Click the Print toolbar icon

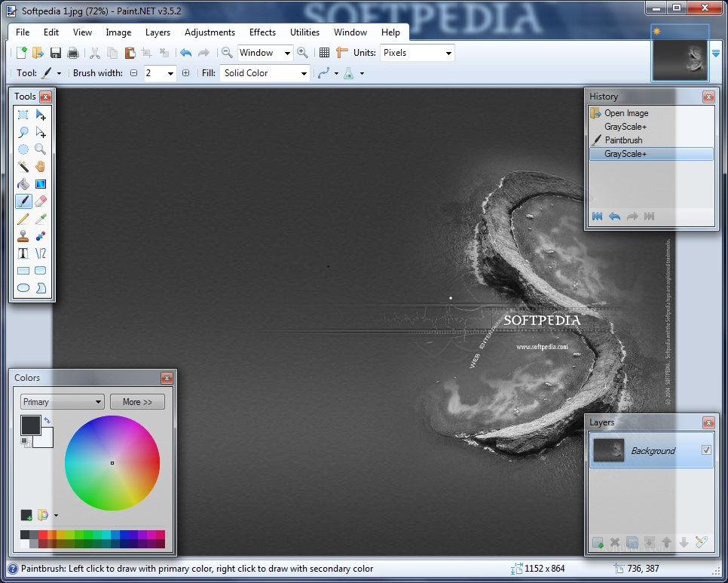click(x=73, y=53)
